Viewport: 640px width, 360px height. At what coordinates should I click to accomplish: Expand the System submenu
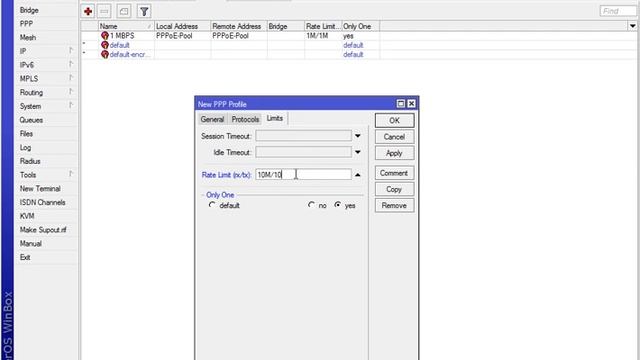[71, 106]
